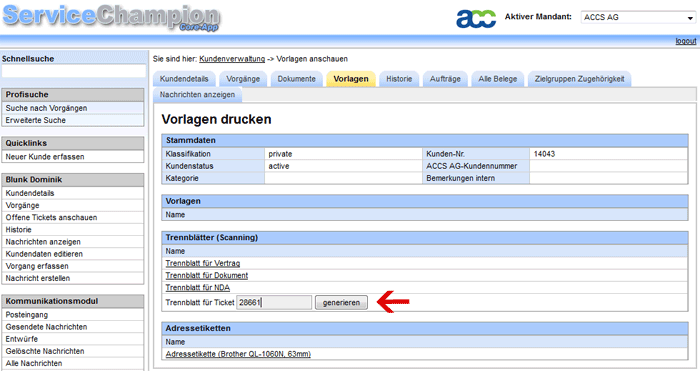Open the Zielgruppen Zugehörigkeit tab

pyautogui.click(x=579, y=79)
